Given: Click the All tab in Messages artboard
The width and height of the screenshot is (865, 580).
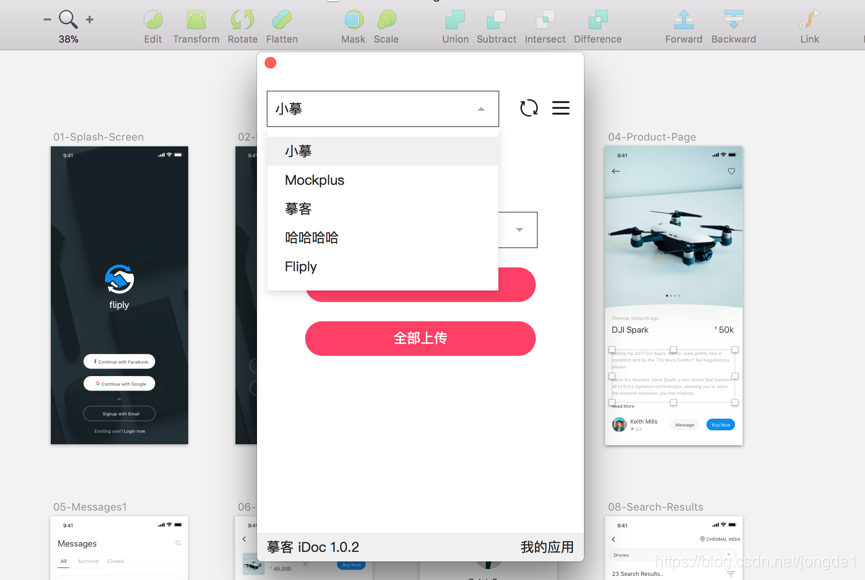Looking at the screenshot, I should coord(63,561).
